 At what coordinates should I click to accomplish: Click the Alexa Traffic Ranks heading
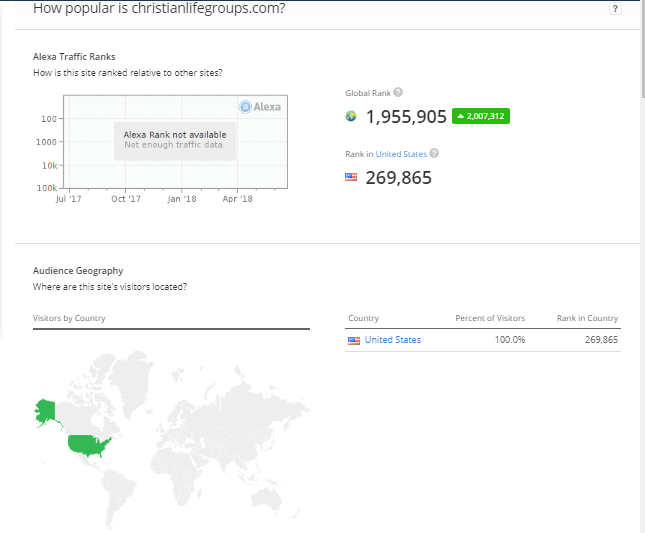click(74, 57)
